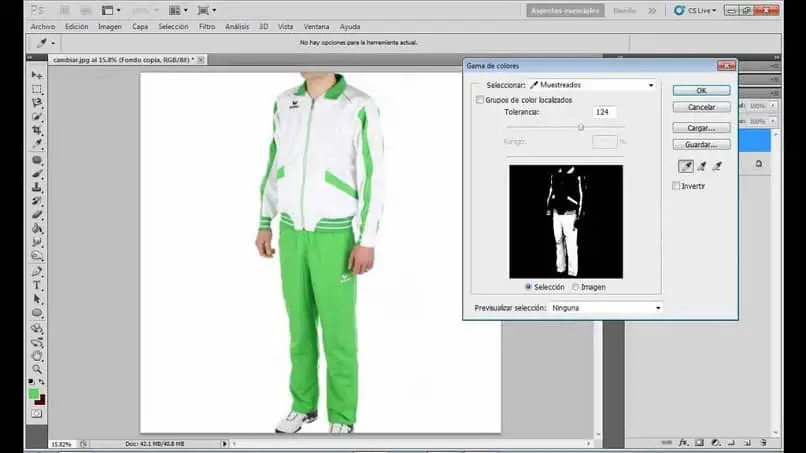The height and width of the screenshot is (453, 806).
Task: Enable Grupos de color localizados checkbox
Action: [479, 100]
